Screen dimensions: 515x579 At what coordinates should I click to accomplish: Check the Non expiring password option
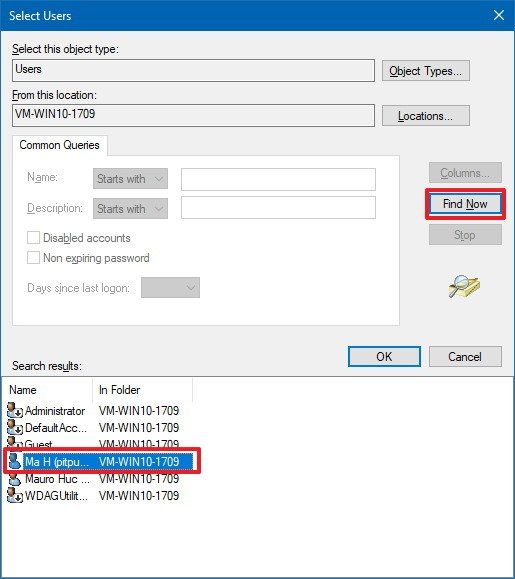pyautogui.click(x=33, y=258)
